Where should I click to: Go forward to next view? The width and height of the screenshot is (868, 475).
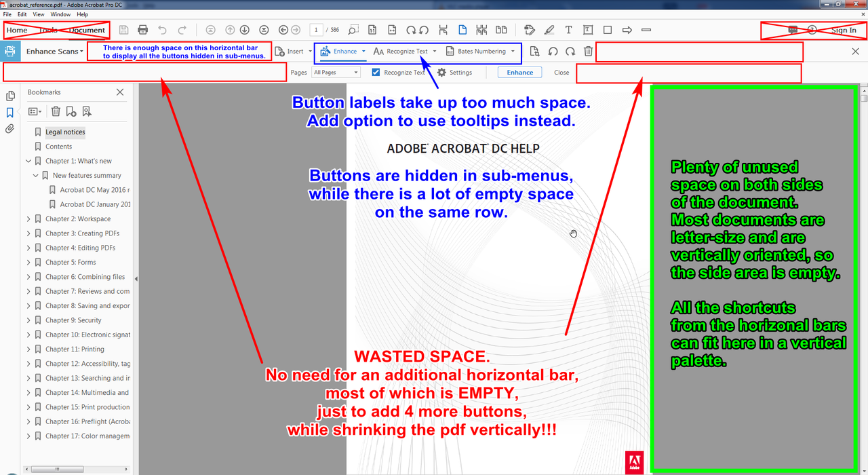coord(295,30)
